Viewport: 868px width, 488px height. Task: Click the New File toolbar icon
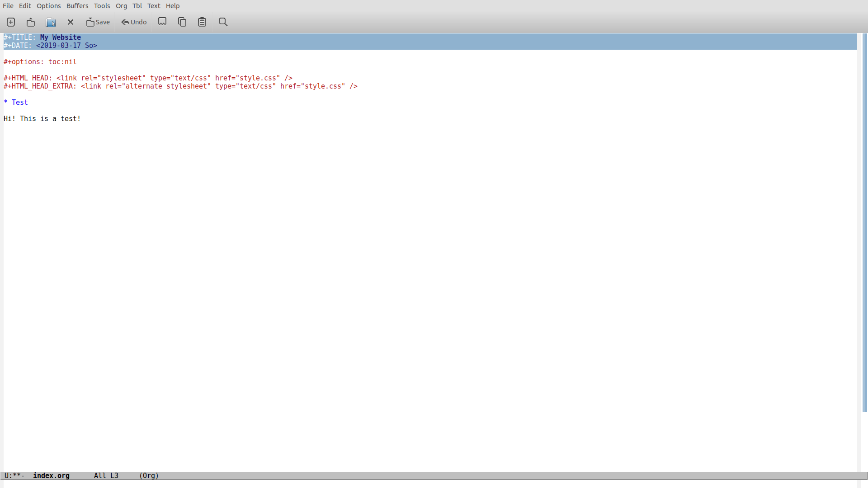11,22
